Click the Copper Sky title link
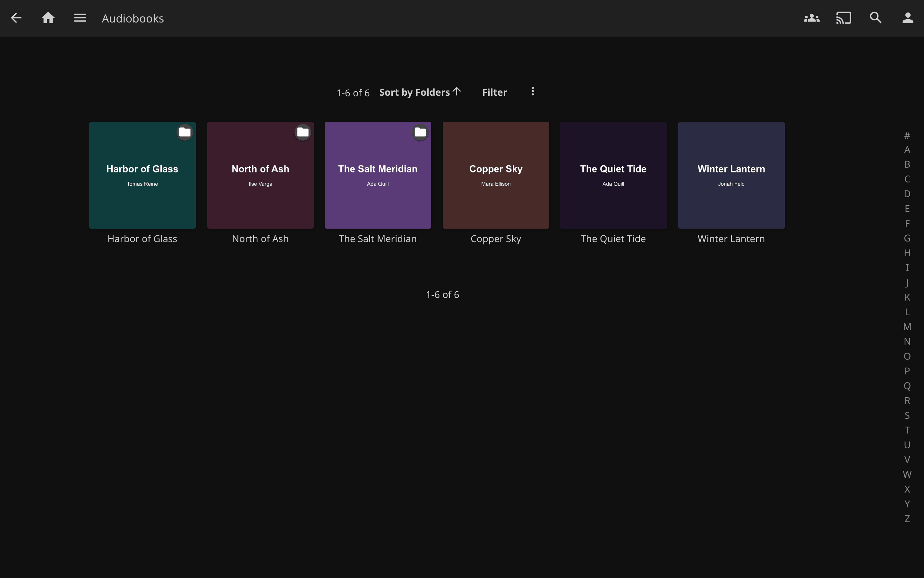The height and width of the screenshot is (578, 924). 496,239
